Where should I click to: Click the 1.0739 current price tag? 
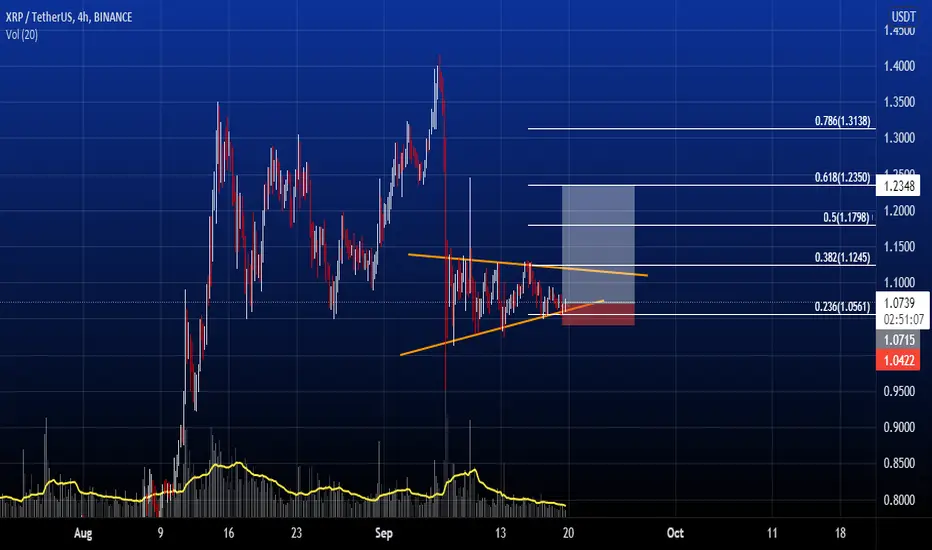click(899, 303)
